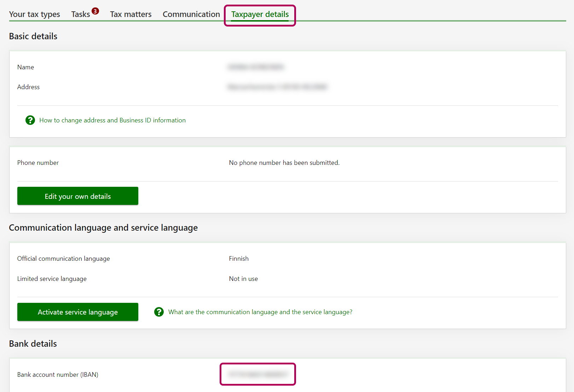574x392 pixels.
Task: Click the help icon beside address change info
Action: pos(30,120)
